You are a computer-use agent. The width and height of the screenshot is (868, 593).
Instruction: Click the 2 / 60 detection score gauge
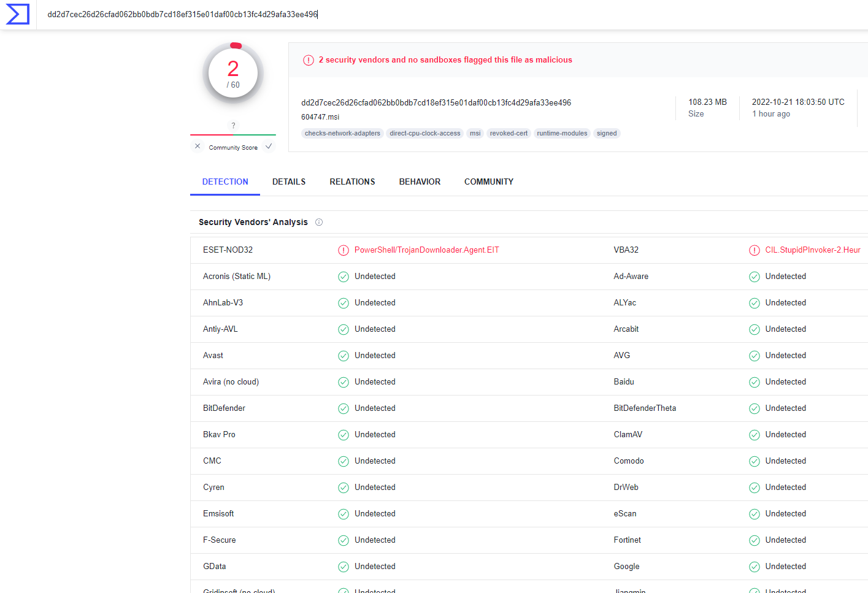[x=233, y=74]
